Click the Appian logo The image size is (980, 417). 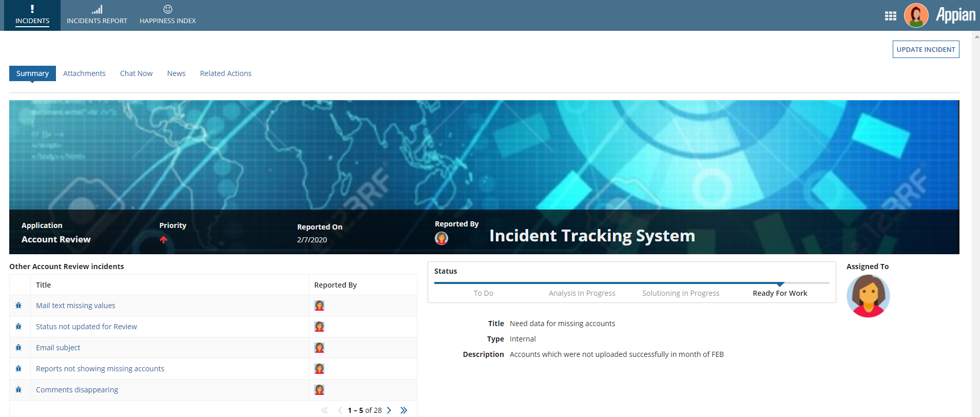click(956, 15)
